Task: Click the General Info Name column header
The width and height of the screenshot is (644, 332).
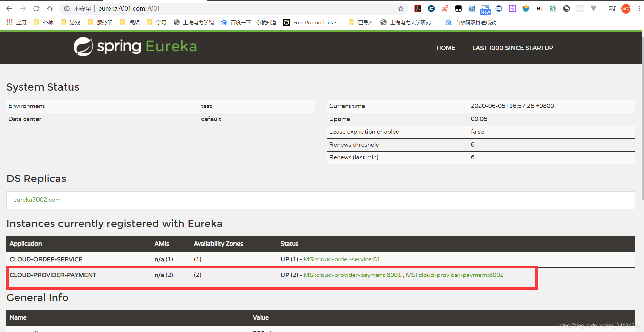Action: pyautogui.click(x=18, y=317)
